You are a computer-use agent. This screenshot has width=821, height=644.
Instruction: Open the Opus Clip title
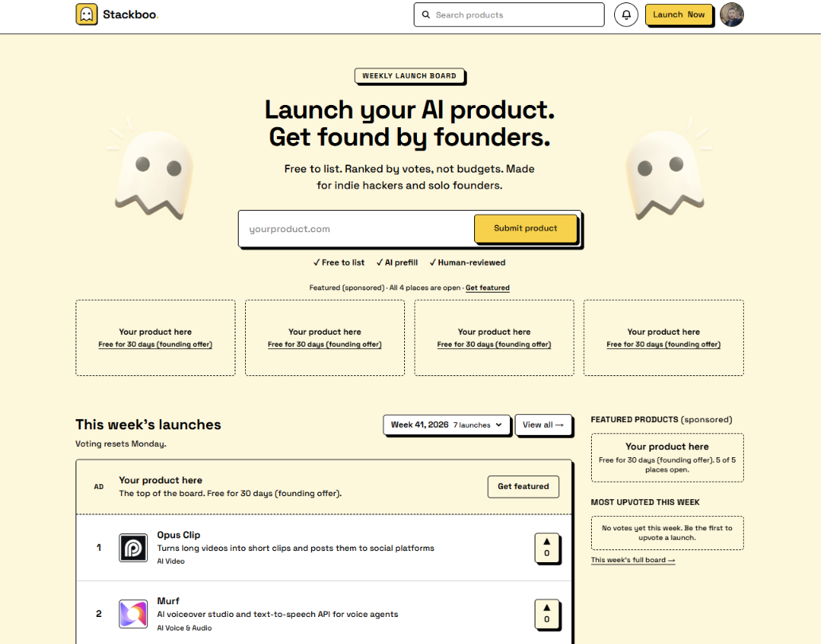(x=178, y=534)
